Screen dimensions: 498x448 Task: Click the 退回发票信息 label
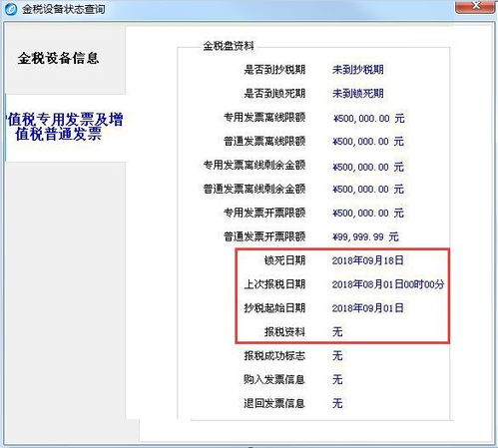[274, 403]
